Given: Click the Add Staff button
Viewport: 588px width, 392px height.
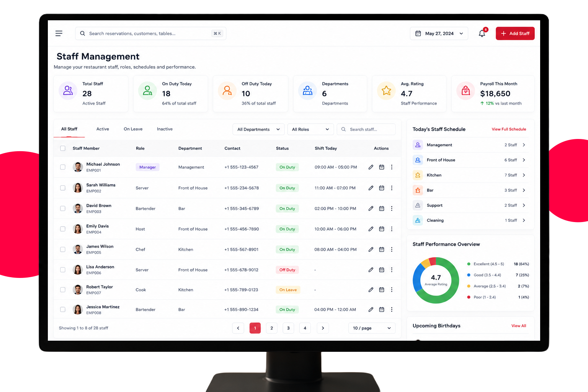Looking at the screenshot, I should [x=515, y=33].
